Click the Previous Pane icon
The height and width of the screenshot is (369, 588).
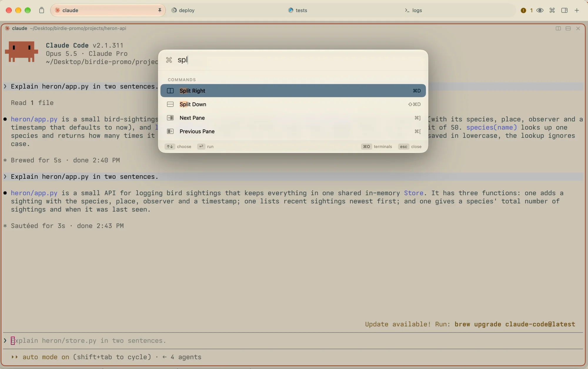coord(170,131)
